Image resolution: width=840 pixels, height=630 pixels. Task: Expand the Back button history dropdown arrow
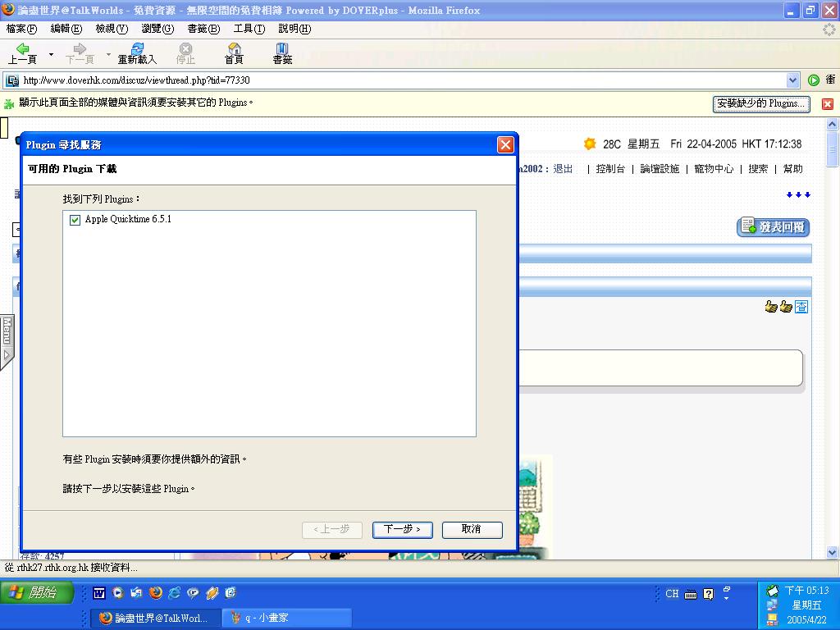point(51,55)
